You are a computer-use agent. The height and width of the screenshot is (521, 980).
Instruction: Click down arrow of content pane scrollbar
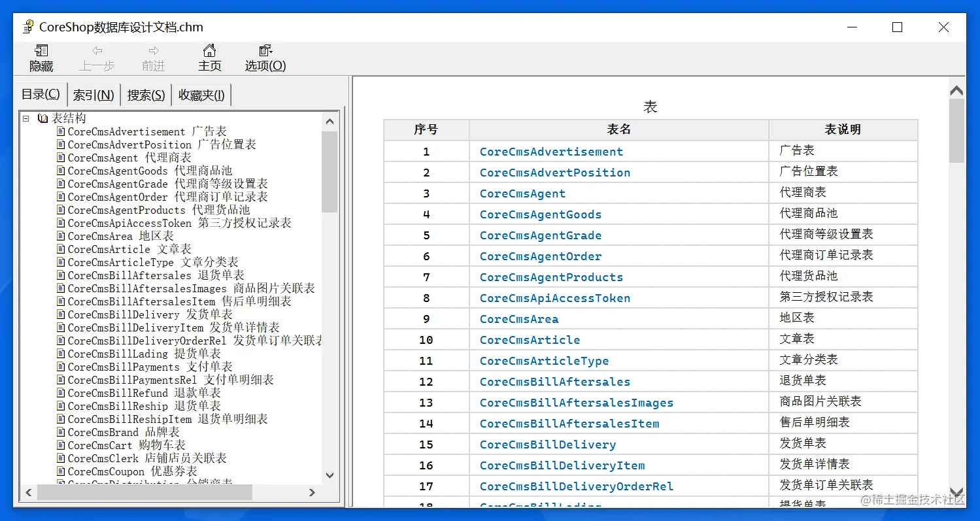pyautogui.click(x=956, y=492)
